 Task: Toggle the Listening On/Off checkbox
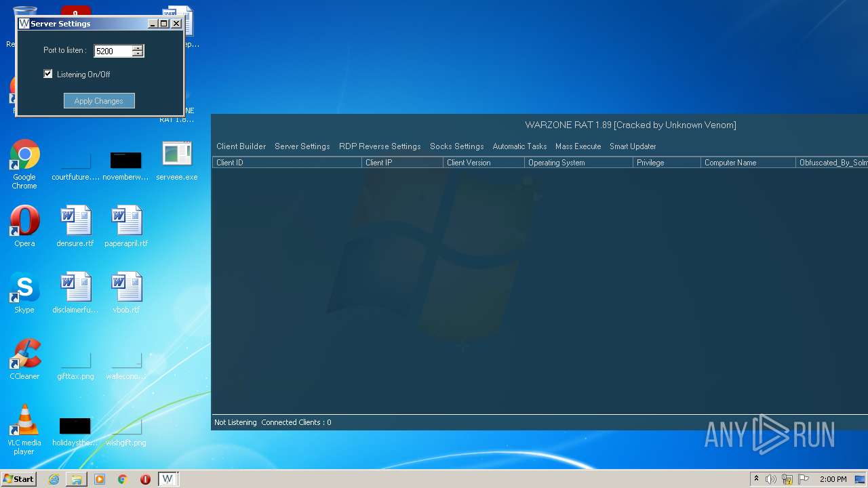pyautogui.click(x=48, y=74)
